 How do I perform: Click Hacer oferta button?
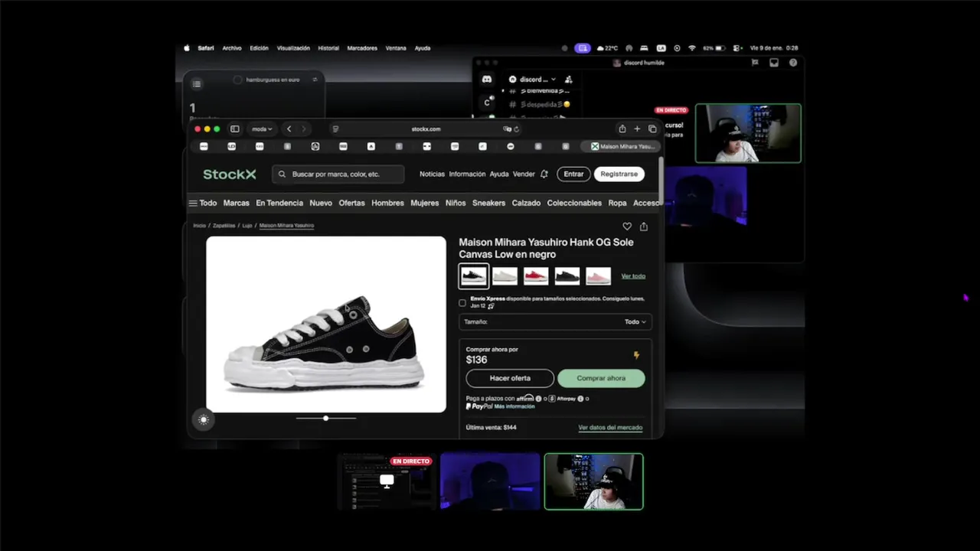tap(510, 378)
